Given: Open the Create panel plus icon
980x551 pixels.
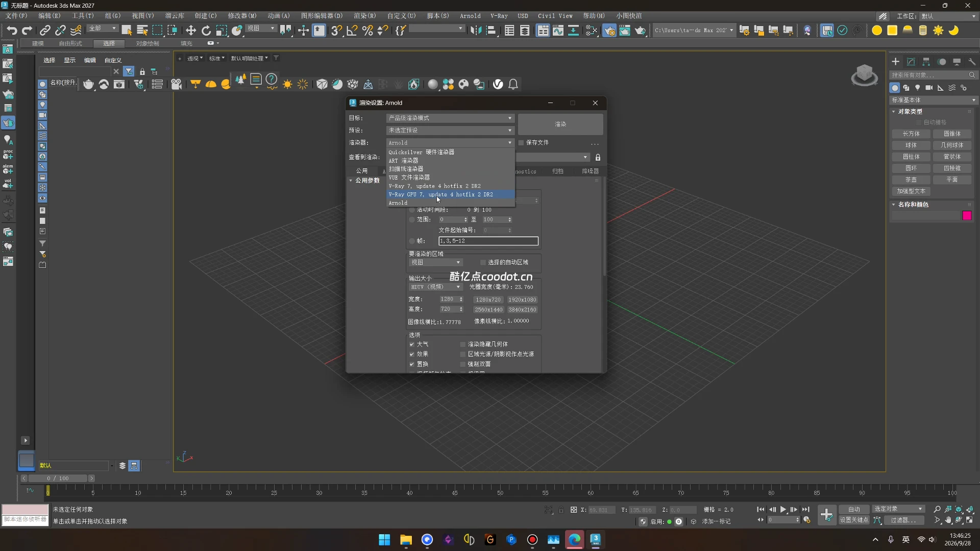Looking at the screenshot, I should (x=895, y=62).
